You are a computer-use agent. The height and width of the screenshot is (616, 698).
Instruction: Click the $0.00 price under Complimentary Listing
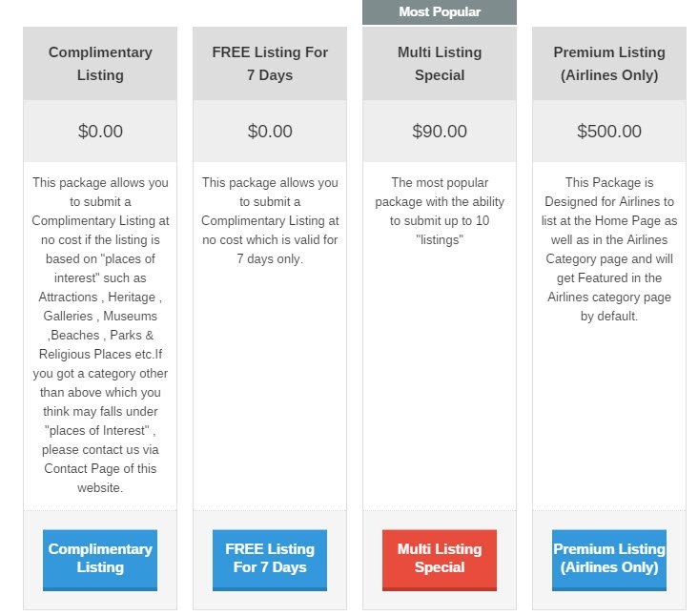click(x=100, y=132)
